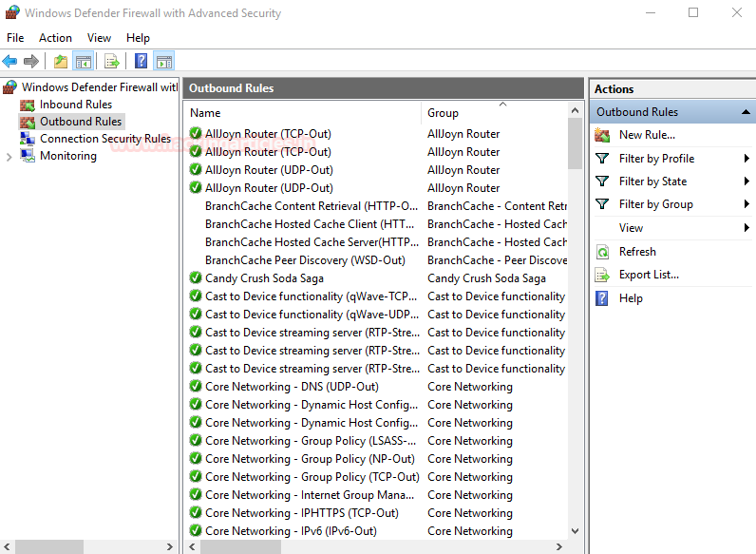Click the Help icon in Actions pane
Screen dimensions: 756x554
tap(602, 298)
